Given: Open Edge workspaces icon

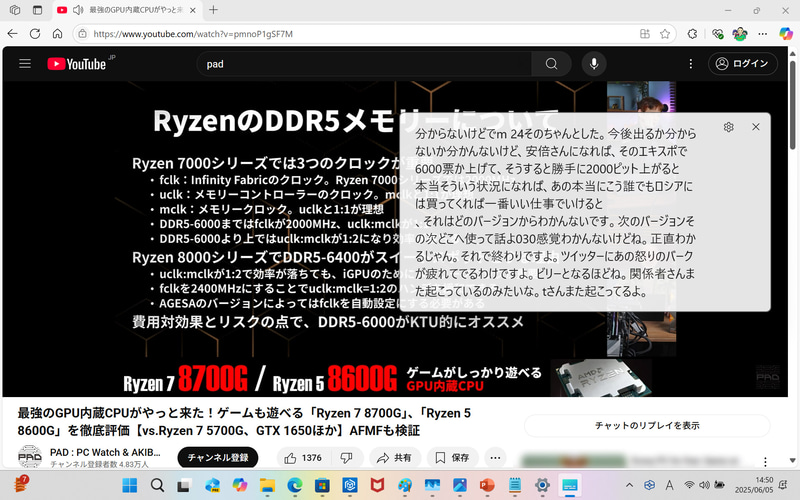Looking at the screenshot, I should [x=15, y=10].
